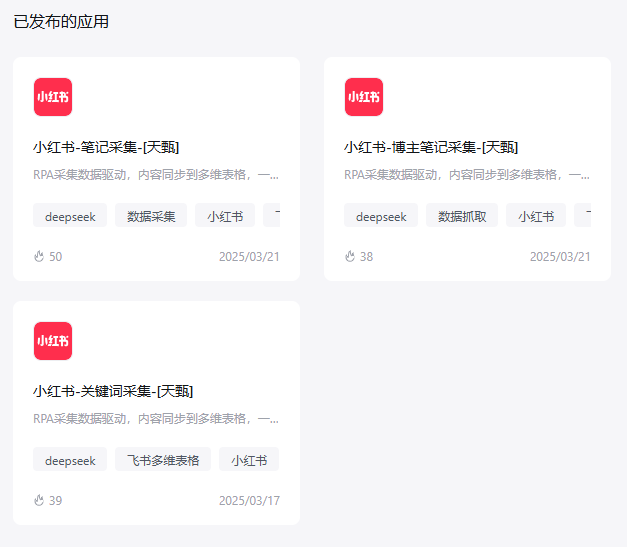
Task: Open the 小红书-笔记采集-[天甄] app title
Action: coord(106,147)
